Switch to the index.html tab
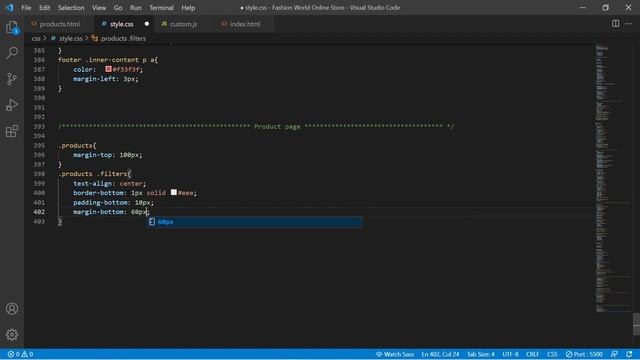 (x=244, y=24)
